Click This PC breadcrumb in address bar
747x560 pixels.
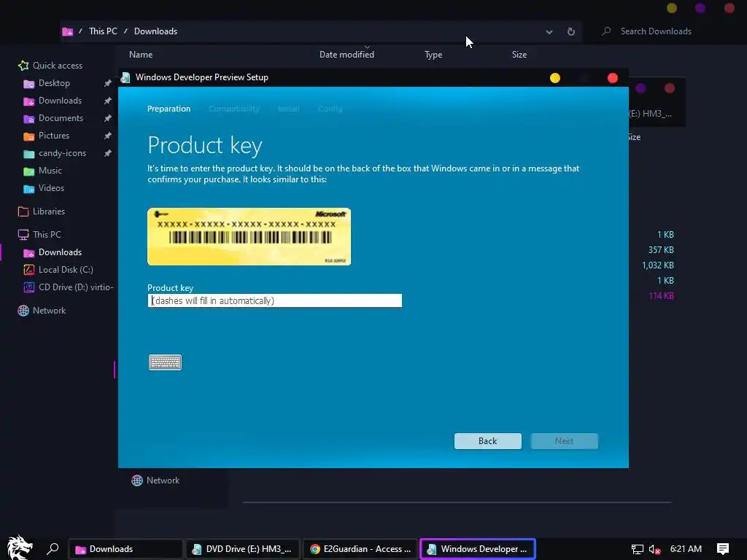103,31
